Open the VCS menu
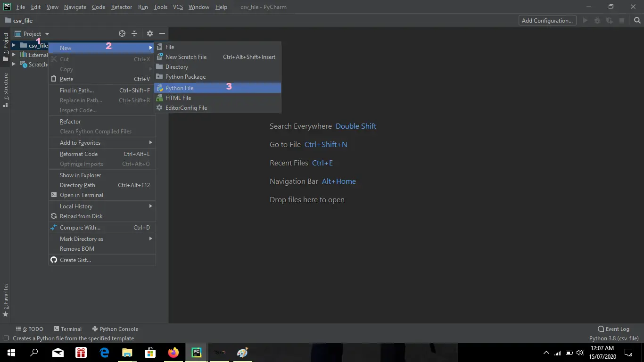This screenshot has width=644, height=362. coord(178,7)
